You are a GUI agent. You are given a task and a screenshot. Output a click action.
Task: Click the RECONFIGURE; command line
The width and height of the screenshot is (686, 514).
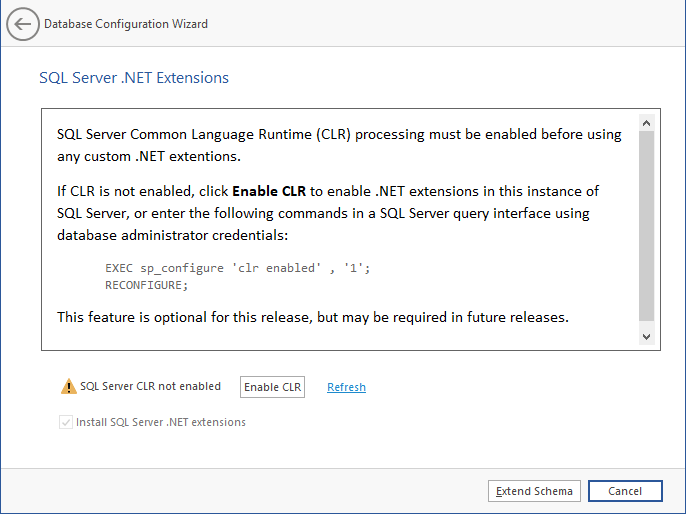click(x=146, y=285)
